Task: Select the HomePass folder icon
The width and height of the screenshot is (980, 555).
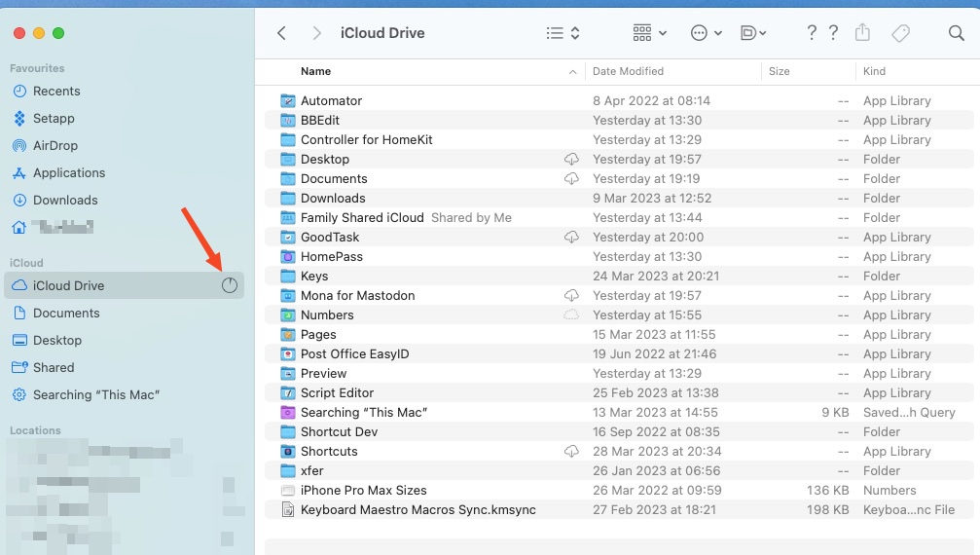Action: coord(287,257)
